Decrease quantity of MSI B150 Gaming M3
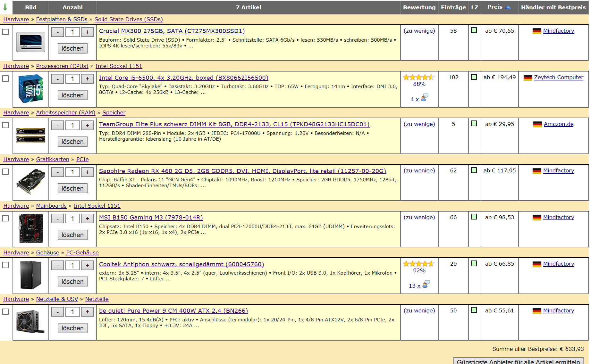This screenshot has width=591, height=364. (58, 219)
